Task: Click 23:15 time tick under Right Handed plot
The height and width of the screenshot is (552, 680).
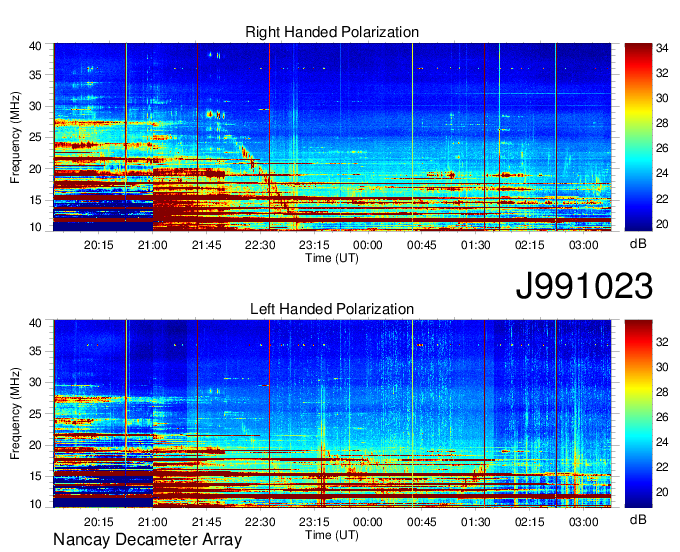Action: click(314, 245)
